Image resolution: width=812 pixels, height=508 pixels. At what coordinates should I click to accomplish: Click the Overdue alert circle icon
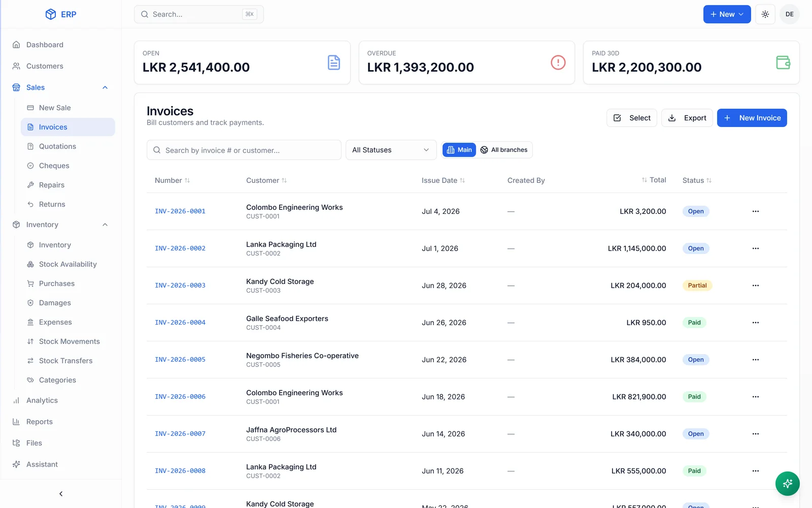point(558,62)
